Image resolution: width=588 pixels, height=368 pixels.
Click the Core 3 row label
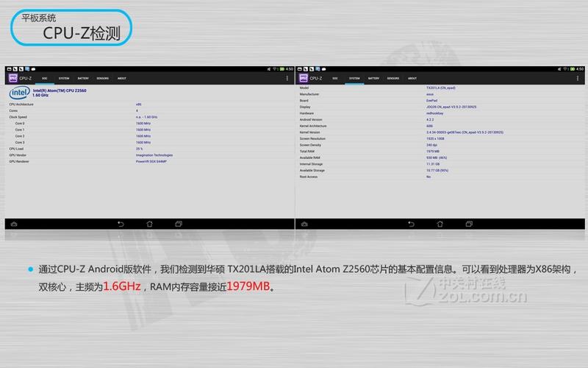click(20, 143)
